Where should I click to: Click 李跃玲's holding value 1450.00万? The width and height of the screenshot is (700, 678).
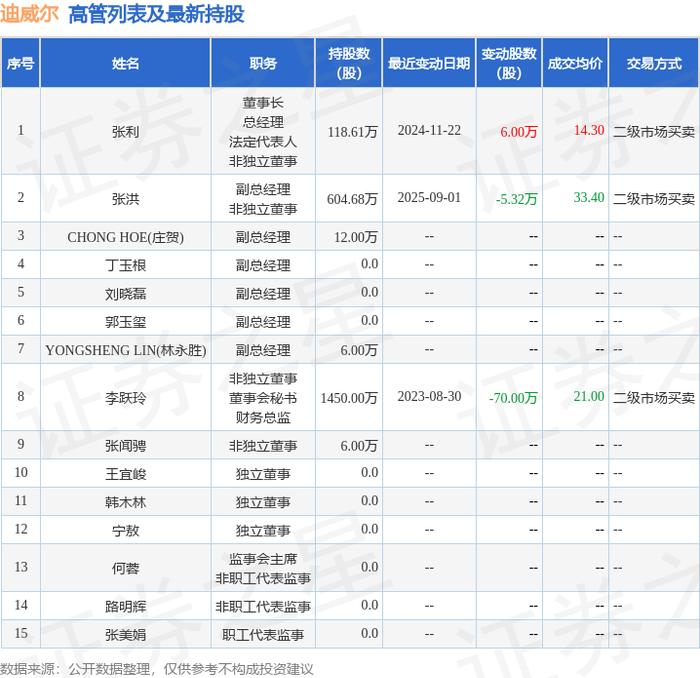349,397
